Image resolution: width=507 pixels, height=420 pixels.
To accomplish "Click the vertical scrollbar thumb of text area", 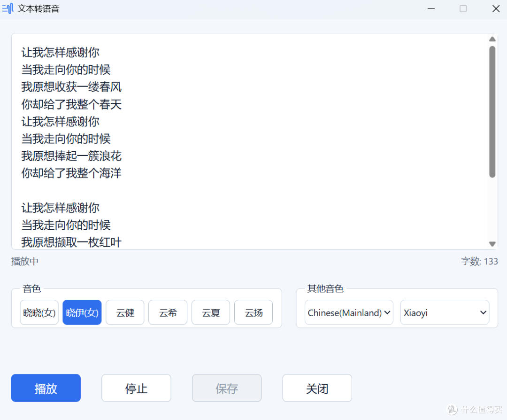I will tap(492, 112).
